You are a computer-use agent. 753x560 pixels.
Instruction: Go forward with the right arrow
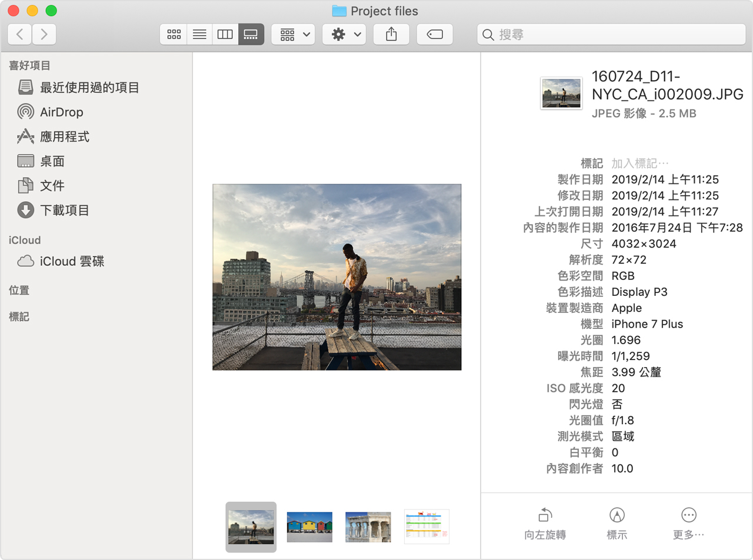click(x=45, y=35)
